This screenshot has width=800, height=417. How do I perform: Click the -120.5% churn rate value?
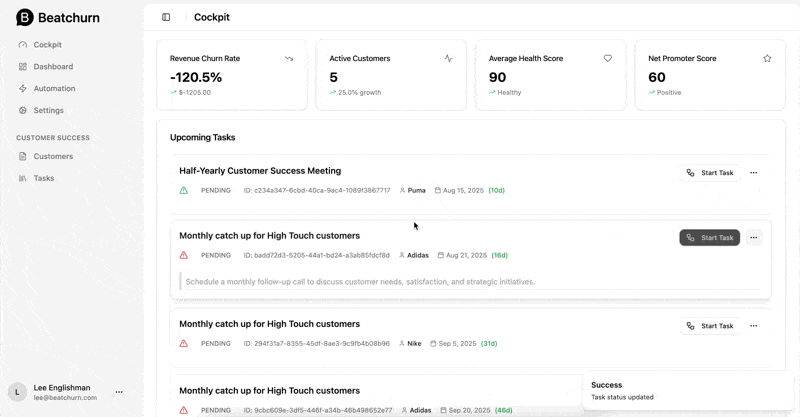pos(196,78)
